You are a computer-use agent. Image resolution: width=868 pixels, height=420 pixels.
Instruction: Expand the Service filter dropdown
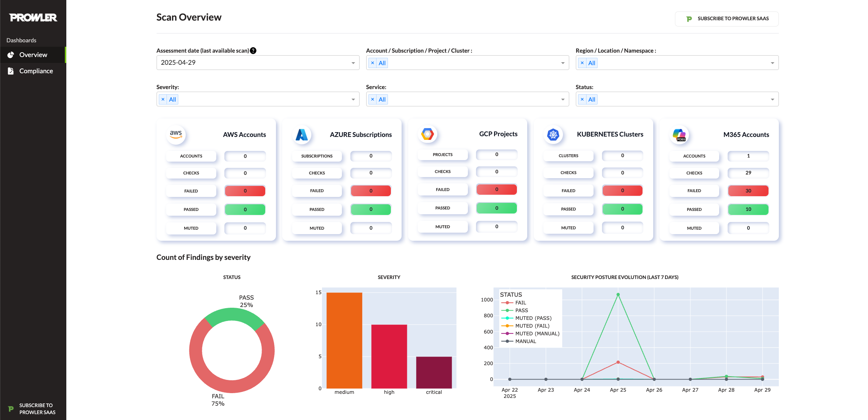click(x=563, y=99)
